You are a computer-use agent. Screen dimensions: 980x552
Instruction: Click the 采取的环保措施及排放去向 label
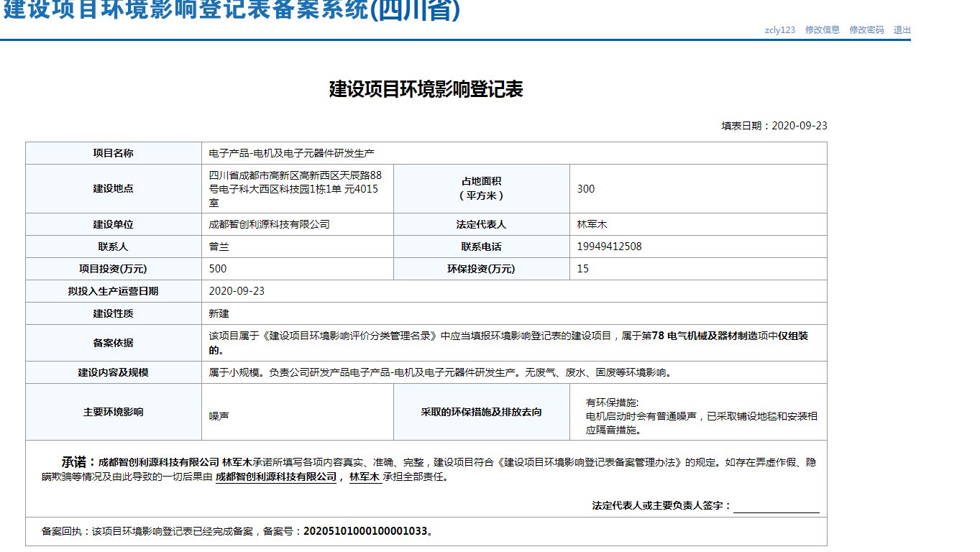point(482,412)
